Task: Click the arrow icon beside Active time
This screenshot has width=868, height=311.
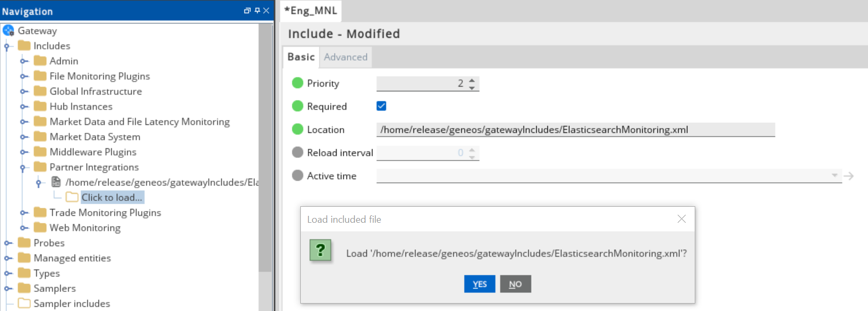Action: [x=849, y=176]
